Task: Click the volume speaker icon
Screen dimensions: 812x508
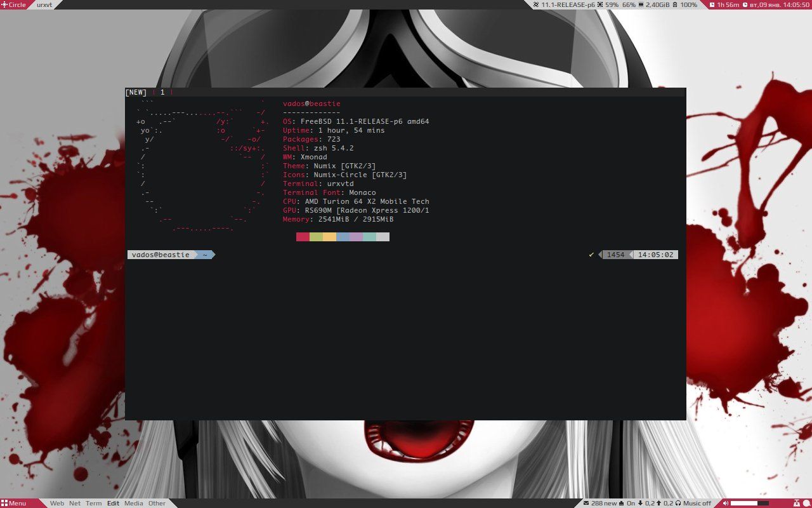Action: click(x=726, y=503)
